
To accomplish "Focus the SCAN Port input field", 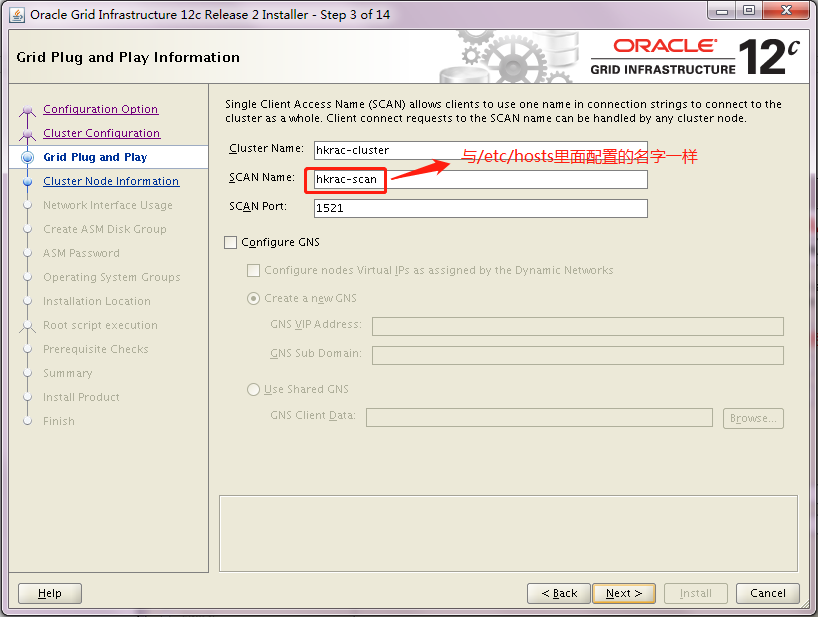I will tap(480, 208).
